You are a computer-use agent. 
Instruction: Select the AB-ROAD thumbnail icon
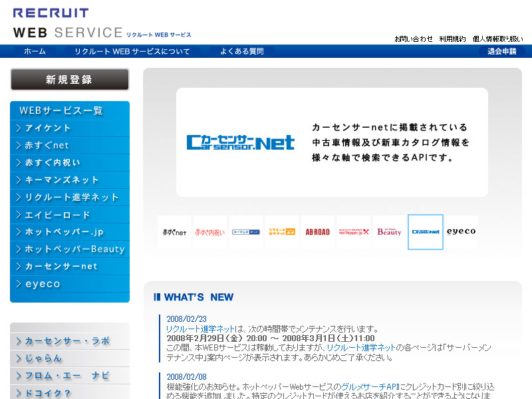[x=318, y=232]
